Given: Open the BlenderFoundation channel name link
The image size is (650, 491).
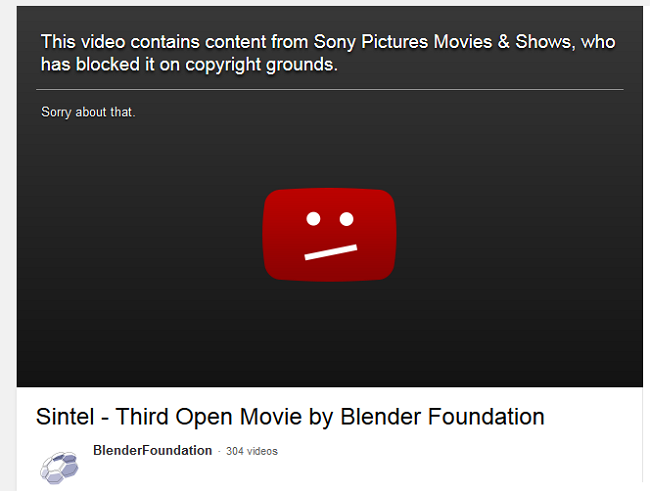Looking at the screenshot, I should (153, 450).
